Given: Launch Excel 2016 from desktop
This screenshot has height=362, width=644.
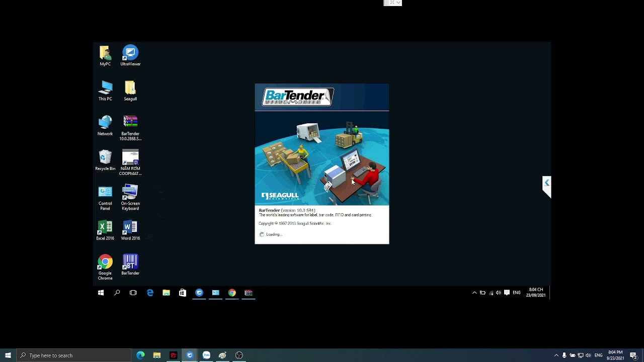Looking at the screenshot, I should pyautogui.click(x=105, y=230).
